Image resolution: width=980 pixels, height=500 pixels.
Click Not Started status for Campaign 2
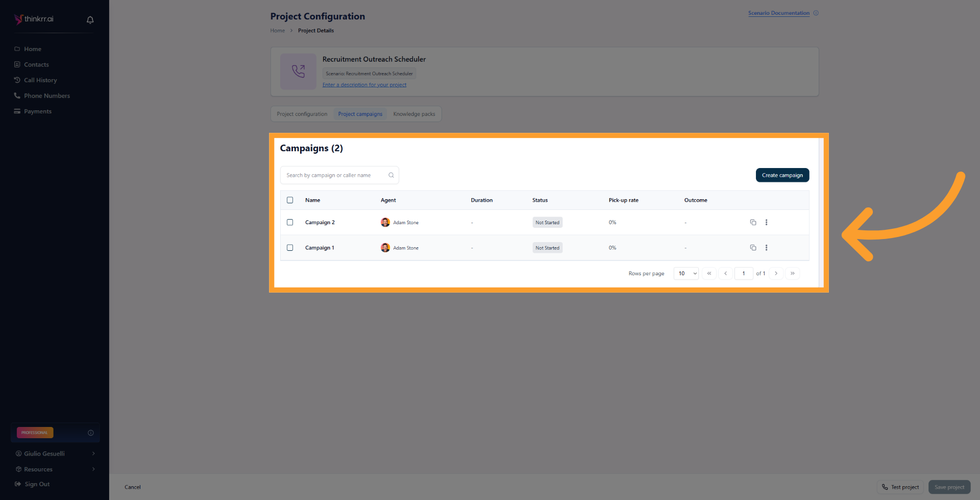(x=547, y=223)
